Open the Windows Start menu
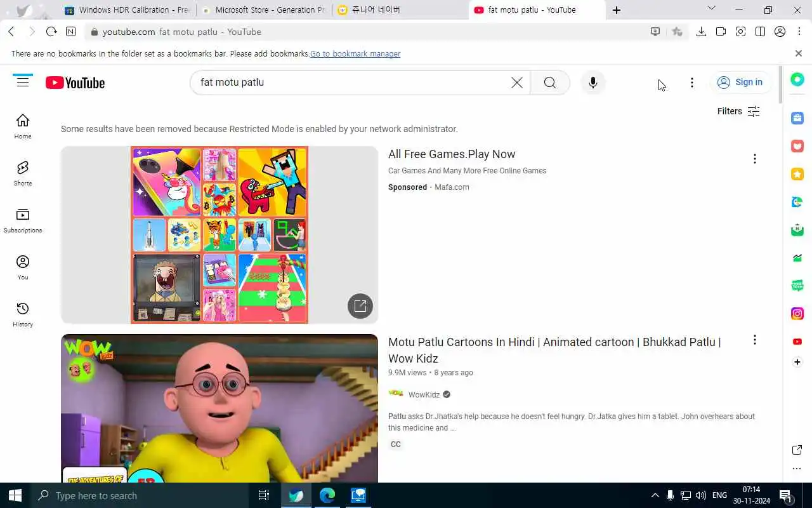Screen dimensions: 812x508 point(15,495)
